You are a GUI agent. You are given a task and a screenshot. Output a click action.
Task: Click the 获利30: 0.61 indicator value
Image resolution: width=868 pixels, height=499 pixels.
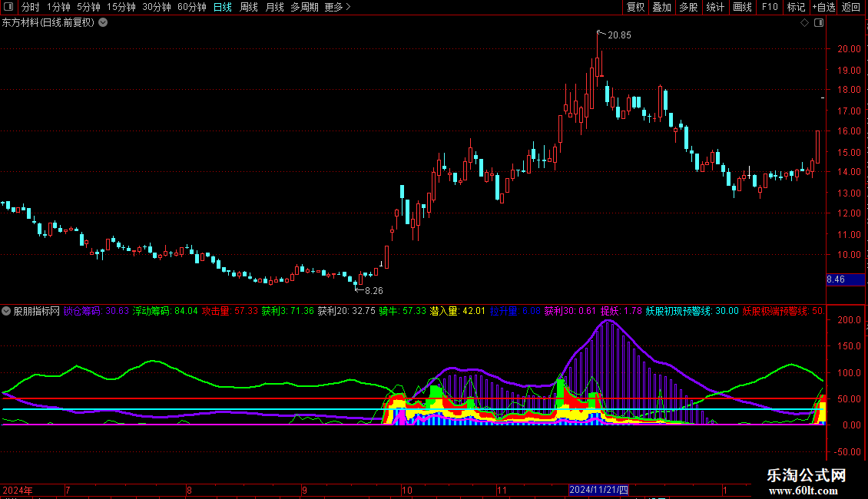(570, 311)
